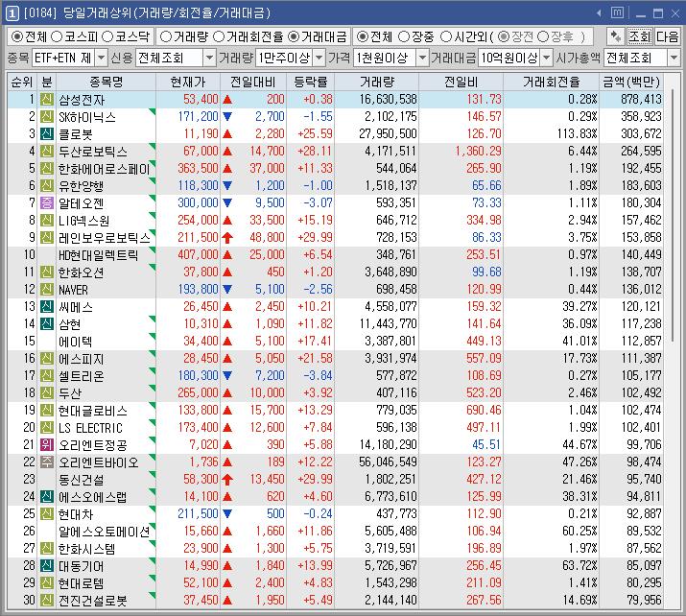Click the link/settings icon next to 조회 button

616,36
